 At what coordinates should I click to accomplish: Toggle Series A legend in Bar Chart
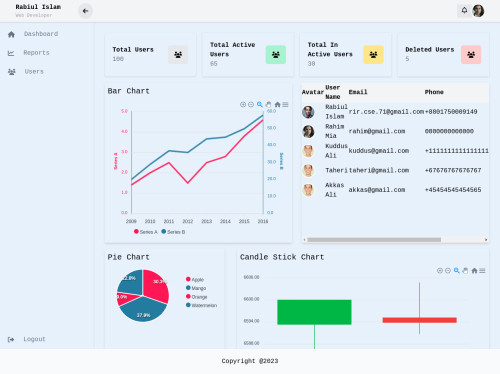pos(146,232)
